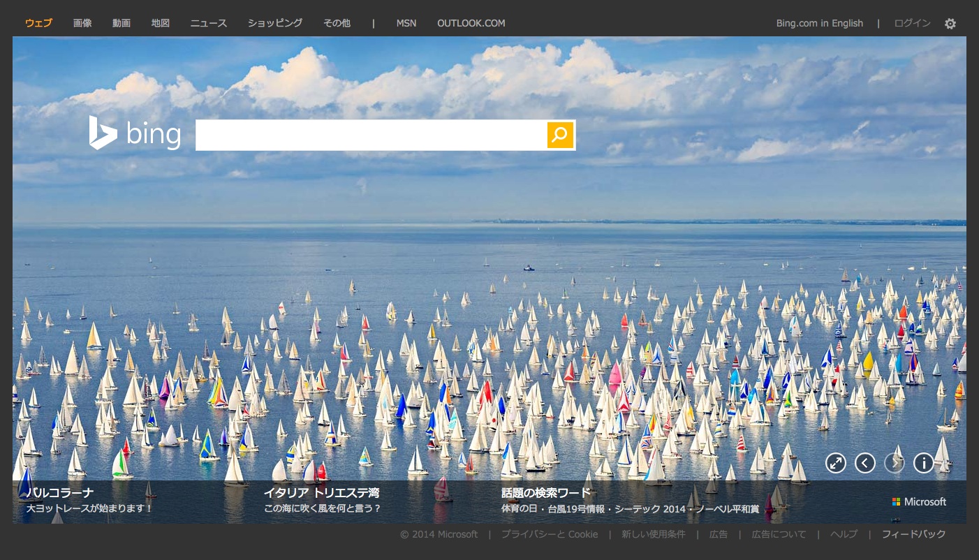The image size is (979, 560).
Task: Go to ニュース (News) section
Action: (209, 23)
